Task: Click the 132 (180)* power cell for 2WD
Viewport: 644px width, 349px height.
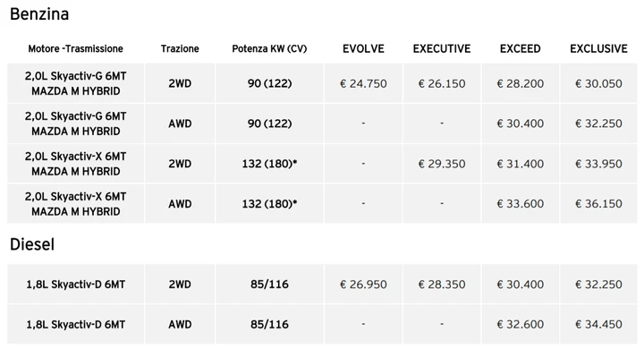Action: tap(269, 164)
